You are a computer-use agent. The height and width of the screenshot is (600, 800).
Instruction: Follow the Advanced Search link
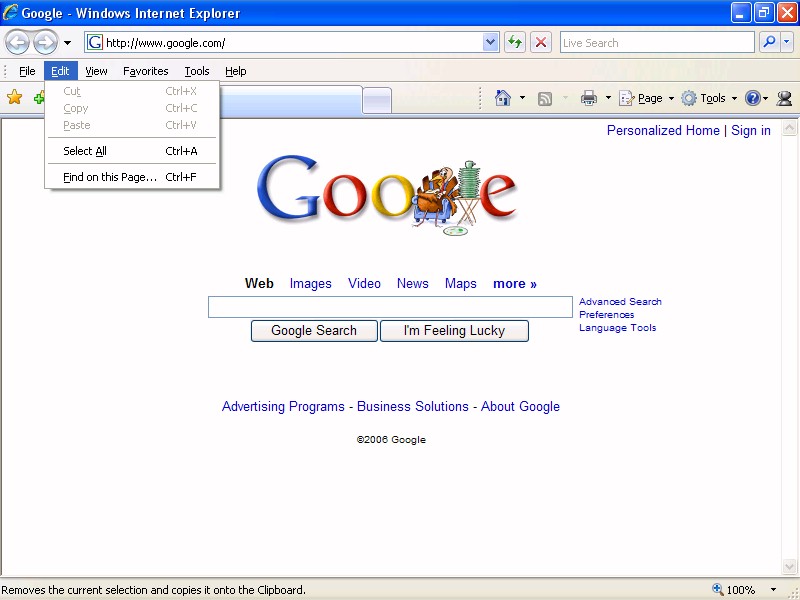[x=620, y=301]
